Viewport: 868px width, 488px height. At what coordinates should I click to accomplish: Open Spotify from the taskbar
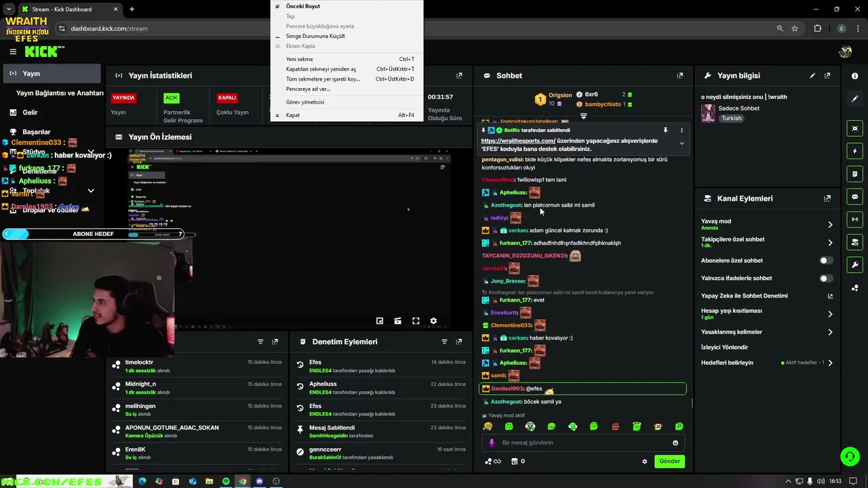[x=226, y=481]
